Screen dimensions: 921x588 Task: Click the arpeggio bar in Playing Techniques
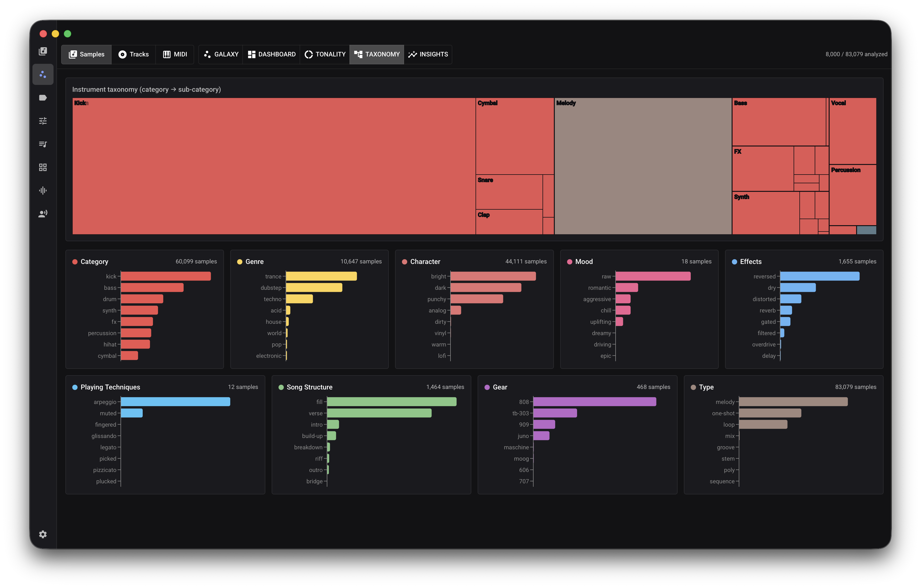click(176, 401)
